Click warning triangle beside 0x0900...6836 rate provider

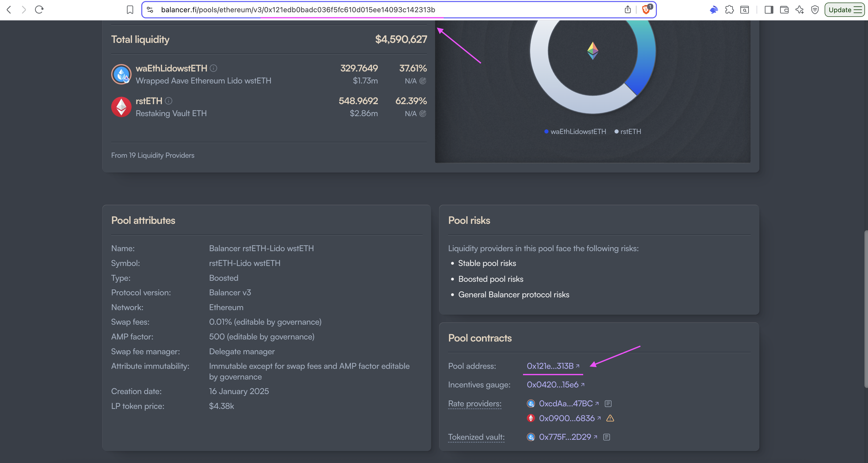pos(610,418)
